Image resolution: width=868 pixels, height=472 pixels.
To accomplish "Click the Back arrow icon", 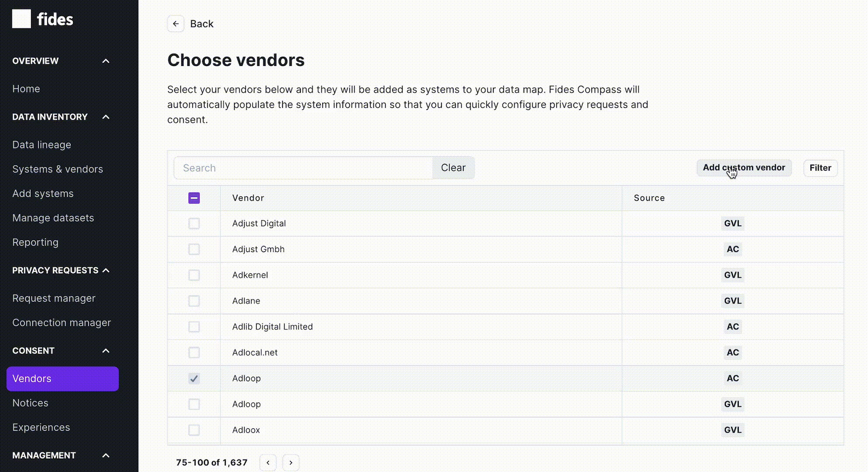I will coord(176,24).
